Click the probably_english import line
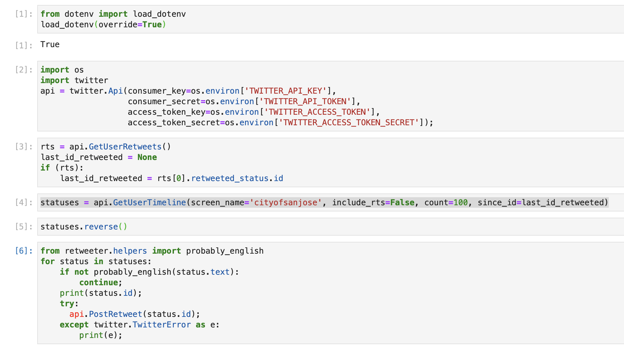Screen dimensions: 624x364 [152, 251]
